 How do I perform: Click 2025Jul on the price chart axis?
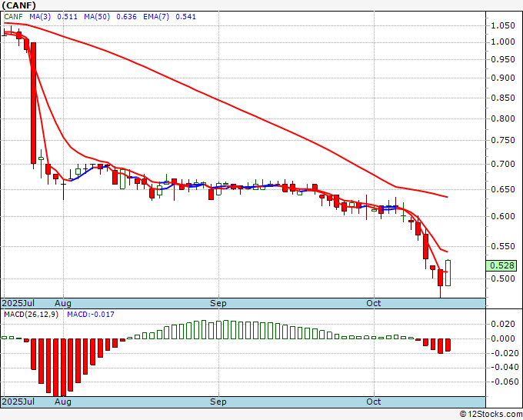[x=18, y=303]
